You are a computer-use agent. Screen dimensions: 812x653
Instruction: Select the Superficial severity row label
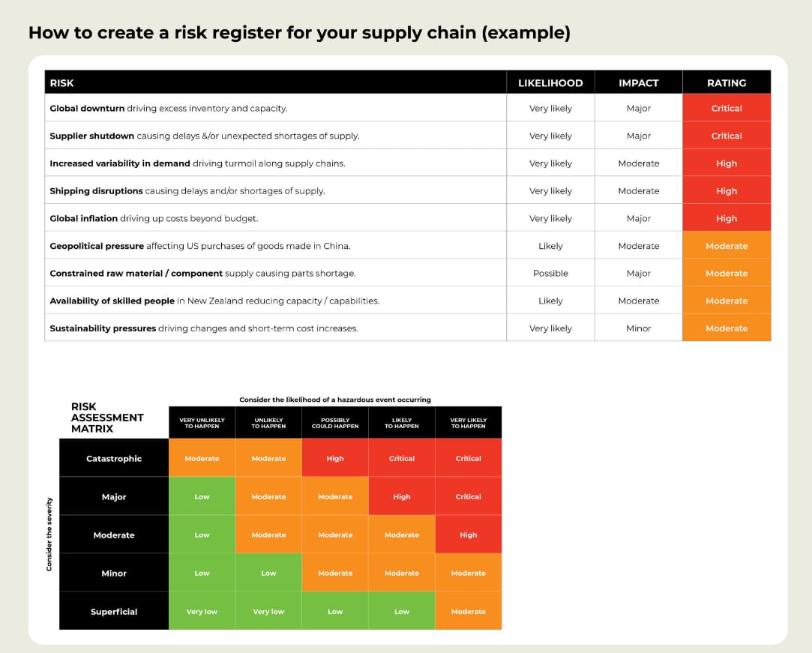[113, 611]
